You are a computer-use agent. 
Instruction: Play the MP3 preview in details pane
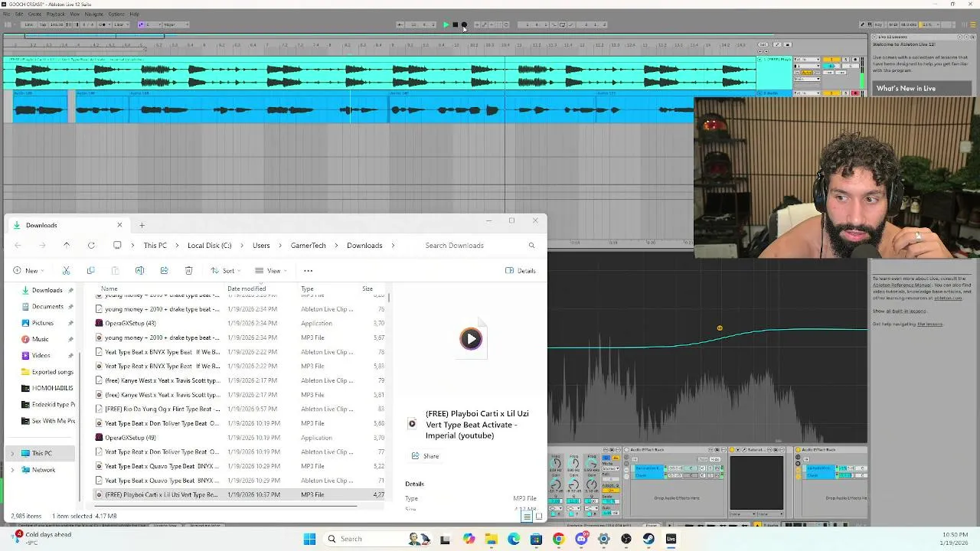click(x=471, y=339)
